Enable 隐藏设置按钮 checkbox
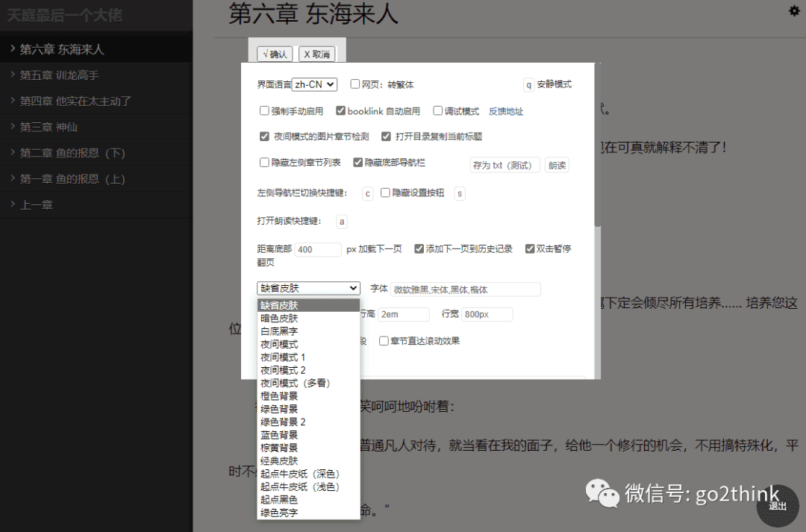 tap(385, 193)
